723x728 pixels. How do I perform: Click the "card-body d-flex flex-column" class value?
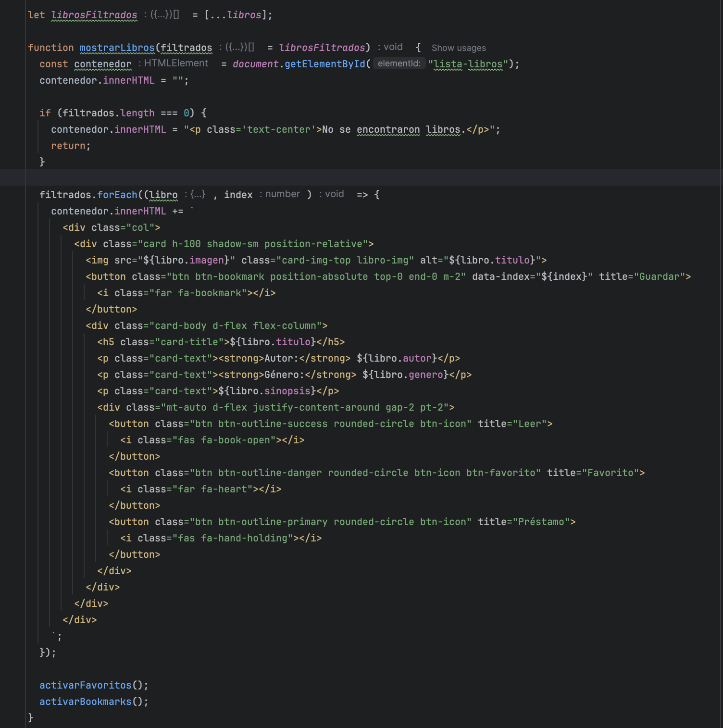(x=236, y=326)
